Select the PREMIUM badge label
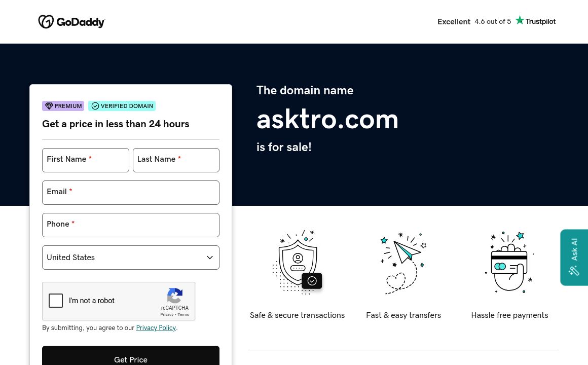The height and width of the screenshot is (365, 588). tap(68, 106)
